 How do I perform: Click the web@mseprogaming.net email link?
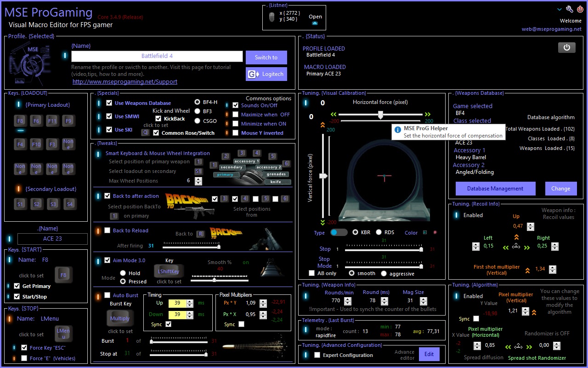(552, 29)
